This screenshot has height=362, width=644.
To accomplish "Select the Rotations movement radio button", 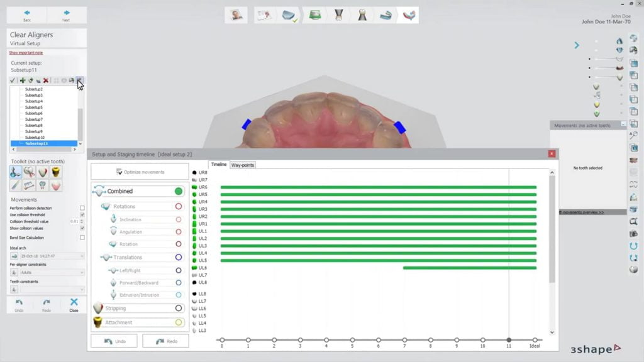I will [179, 206].
